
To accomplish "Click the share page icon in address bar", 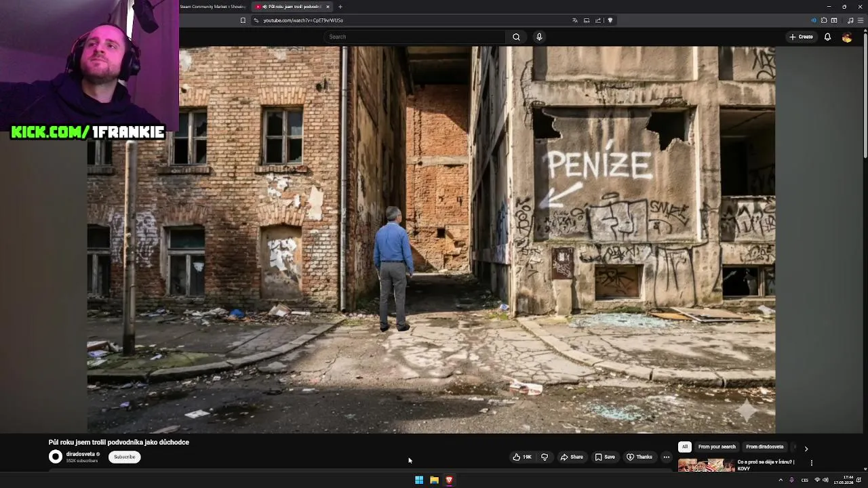I will pyautogui.click(x=598, y=20).
